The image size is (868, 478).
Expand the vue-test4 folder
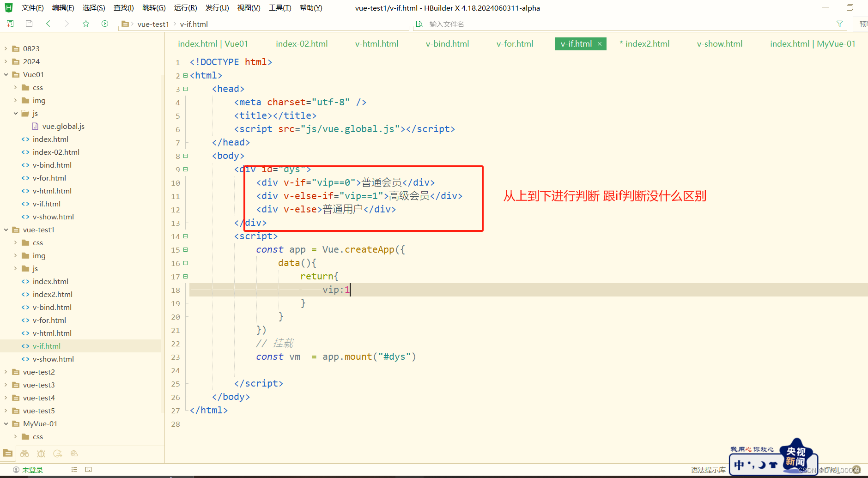click(6, 398)
